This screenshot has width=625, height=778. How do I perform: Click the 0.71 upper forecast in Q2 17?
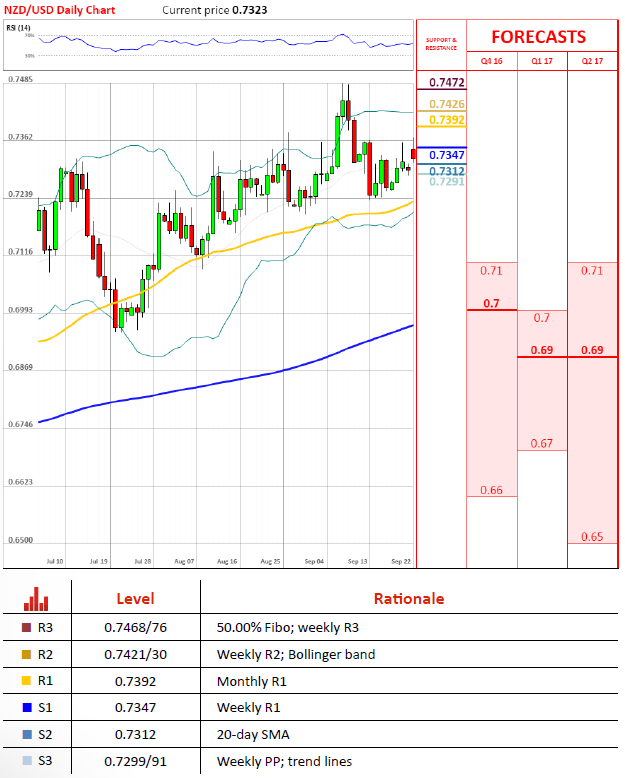coord(592,270)
